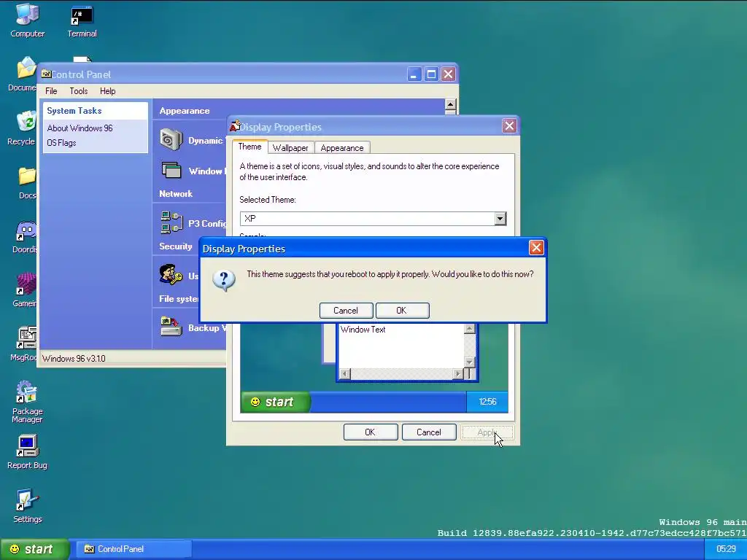Open the File menu in Control Panel

(51, 91)
